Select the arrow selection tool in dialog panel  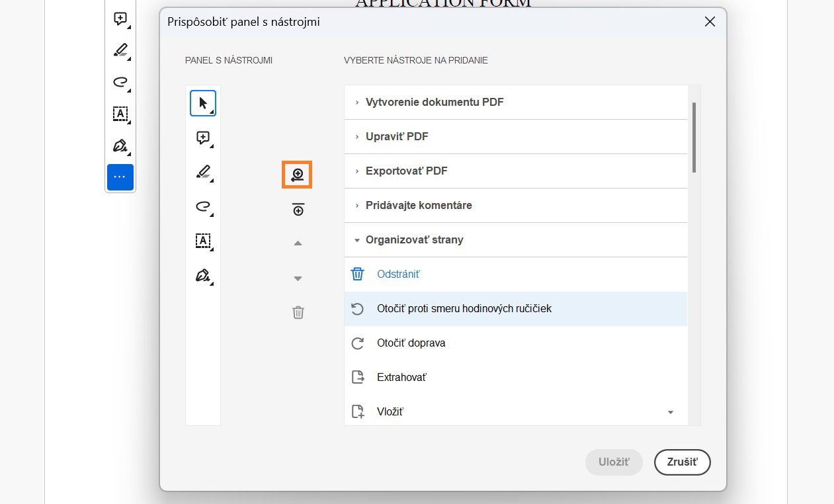coord(203,103)
